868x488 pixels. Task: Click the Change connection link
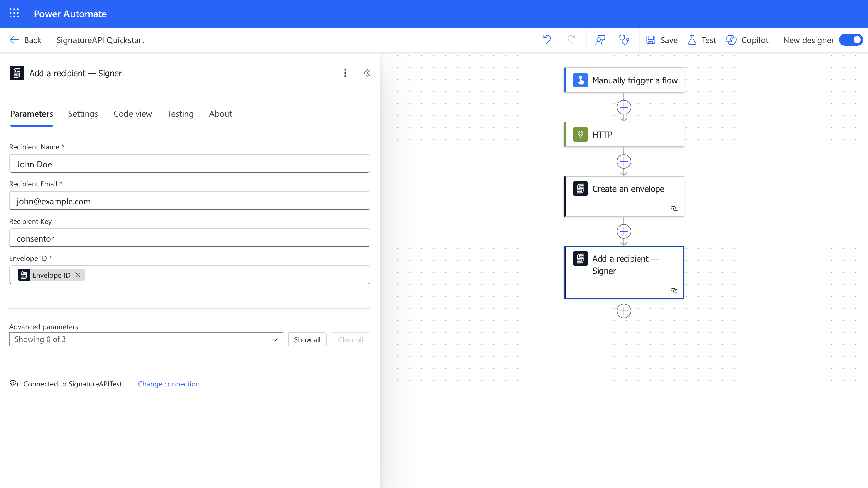168,384
